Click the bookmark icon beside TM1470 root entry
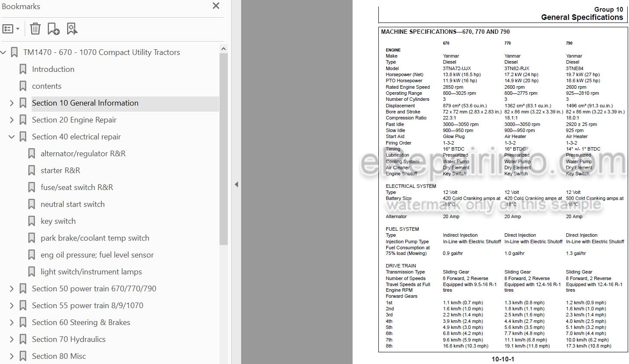The image size is (629, 364). (14, 52)
